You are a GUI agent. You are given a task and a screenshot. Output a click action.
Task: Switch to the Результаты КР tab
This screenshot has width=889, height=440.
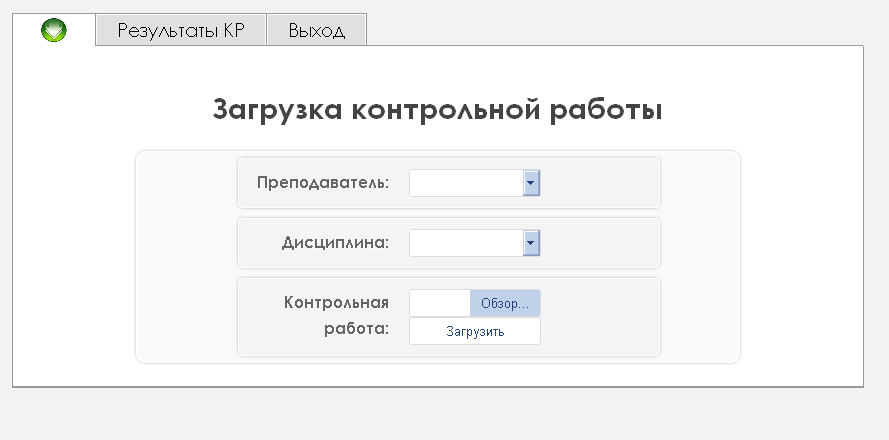click(x=181, y=30)
